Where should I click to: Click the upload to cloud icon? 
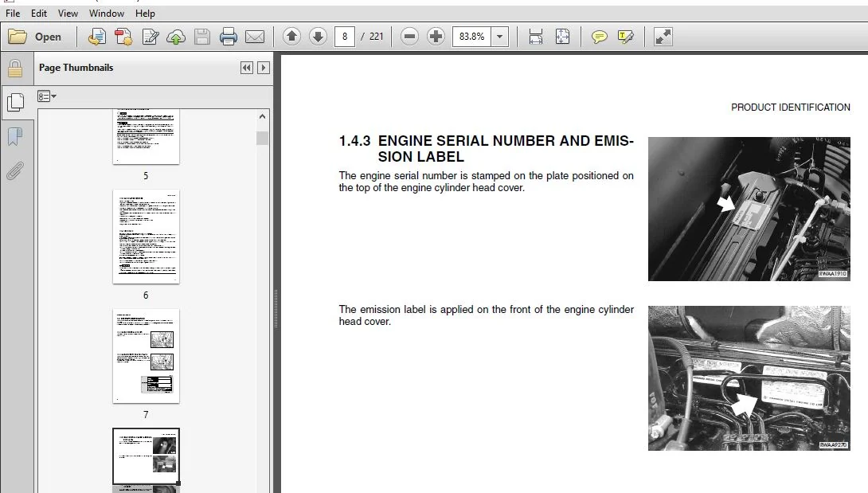coord(176,37)
